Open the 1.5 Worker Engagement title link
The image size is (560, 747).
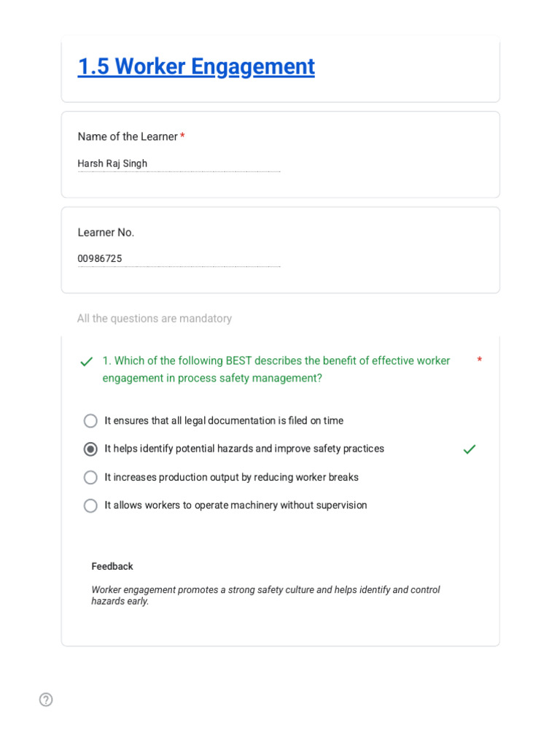(x=196, y=66)
